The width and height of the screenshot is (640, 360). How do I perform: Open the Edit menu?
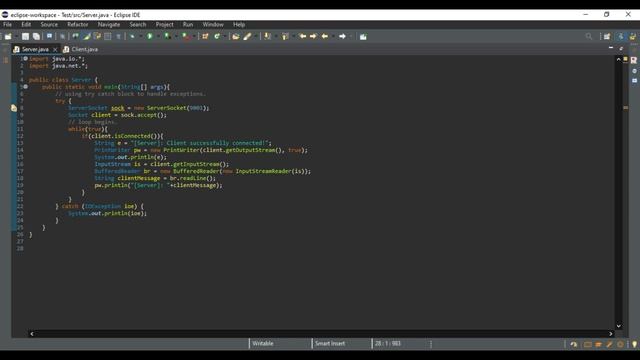[26, 25]
